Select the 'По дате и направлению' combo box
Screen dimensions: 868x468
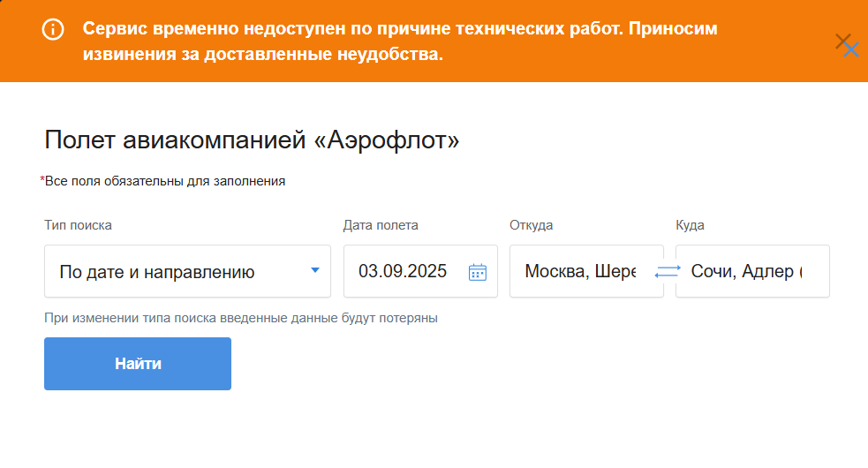pos(177,272)
